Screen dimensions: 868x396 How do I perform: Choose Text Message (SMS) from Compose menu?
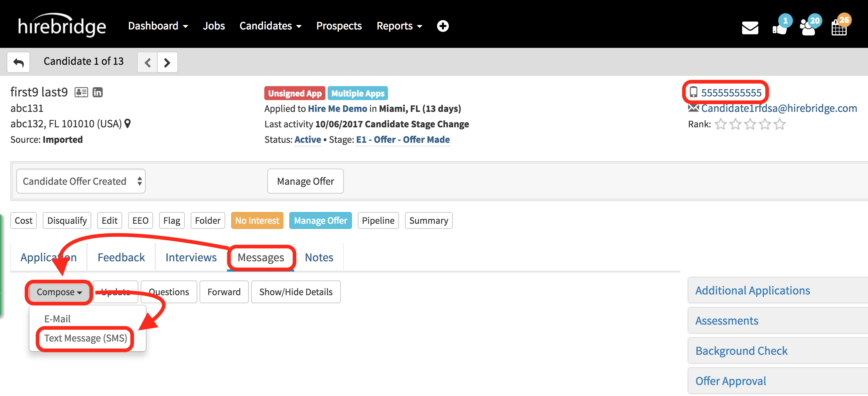(85, 338)
